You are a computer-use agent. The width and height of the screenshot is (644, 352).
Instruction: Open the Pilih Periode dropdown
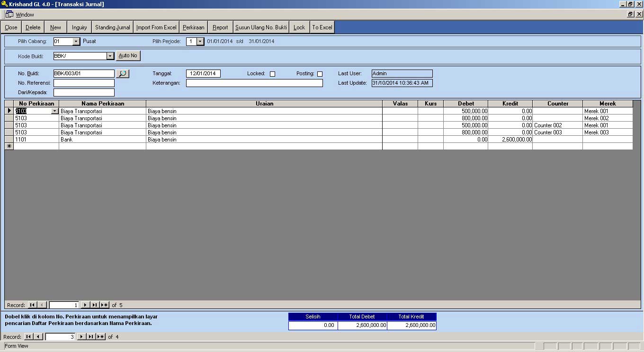coord(200,42)
